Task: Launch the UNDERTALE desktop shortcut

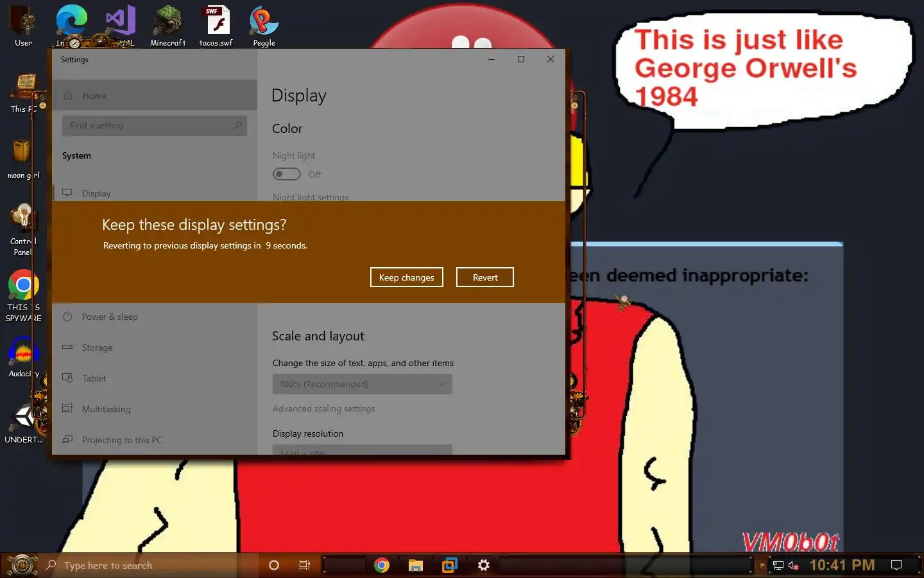Action: coord(24,424)
